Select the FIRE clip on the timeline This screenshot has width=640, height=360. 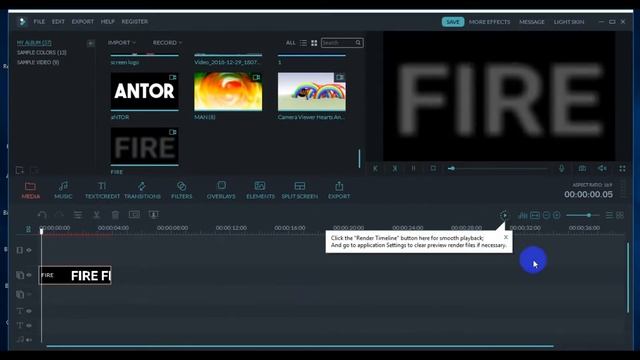point(75,275)
